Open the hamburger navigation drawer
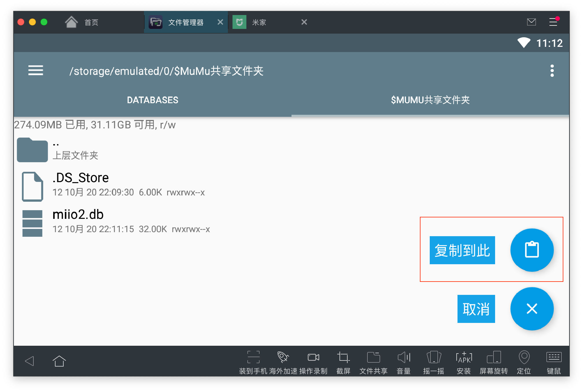The height and width of the screenshot is (392, 583). pos(36,71)
